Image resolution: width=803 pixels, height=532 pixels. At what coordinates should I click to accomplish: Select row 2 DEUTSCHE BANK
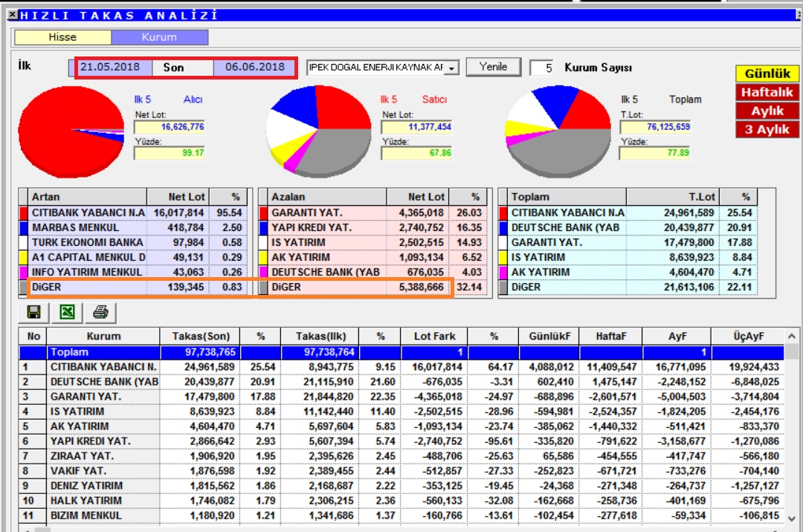pyautogui.click(x=401, y=382)
